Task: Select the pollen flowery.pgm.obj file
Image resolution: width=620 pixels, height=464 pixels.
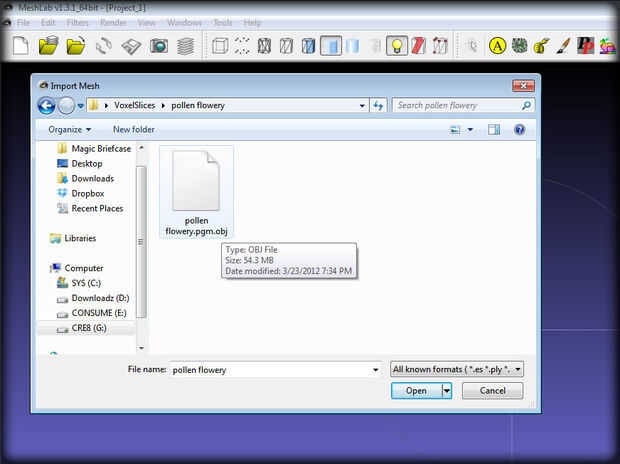Action: click(x=196, y=192)
